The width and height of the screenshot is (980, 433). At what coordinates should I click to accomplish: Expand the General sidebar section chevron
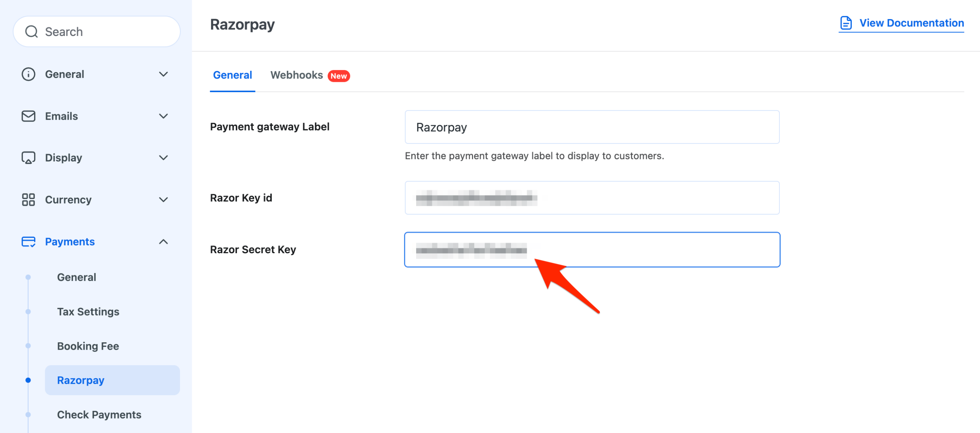(163, 74)
